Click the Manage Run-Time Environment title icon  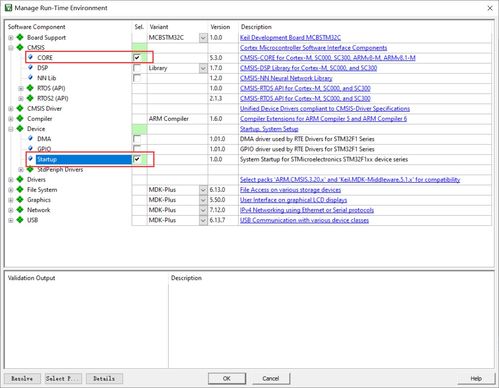click(x=8, y=7)
